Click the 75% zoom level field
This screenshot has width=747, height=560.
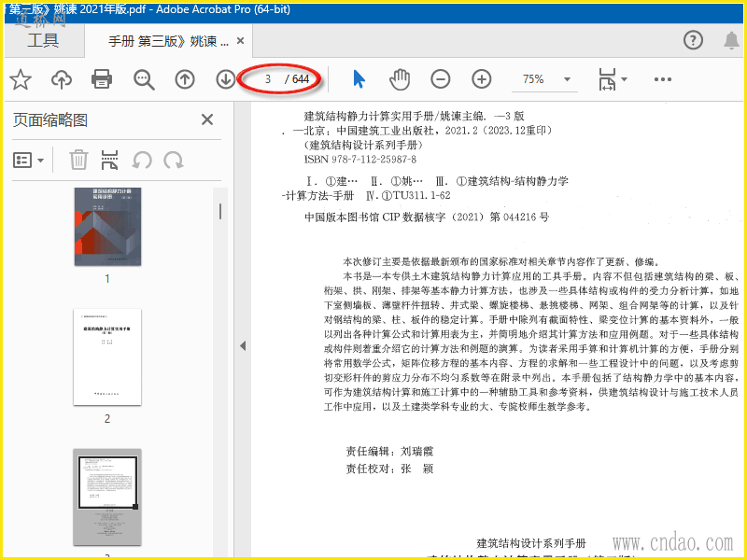[533, 79]
